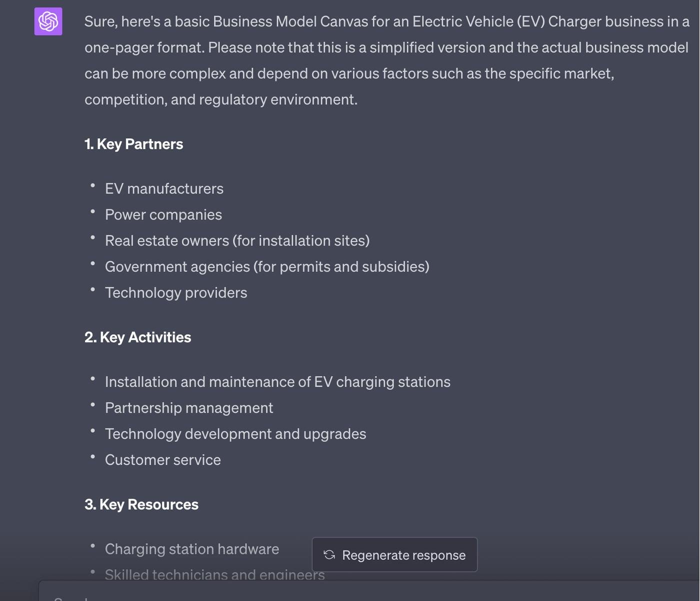
Task: Click the Key Partners heading
Action: click(x=133, y=144)
